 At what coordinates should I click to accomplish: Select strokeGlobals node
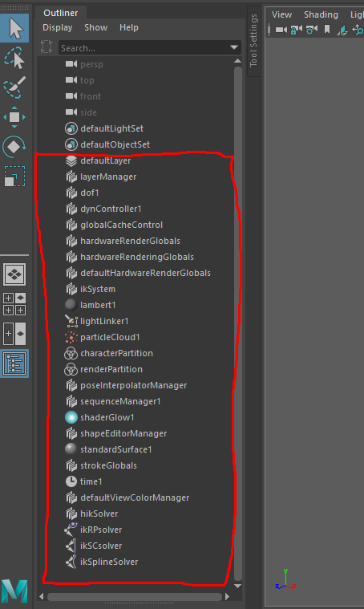108,465
